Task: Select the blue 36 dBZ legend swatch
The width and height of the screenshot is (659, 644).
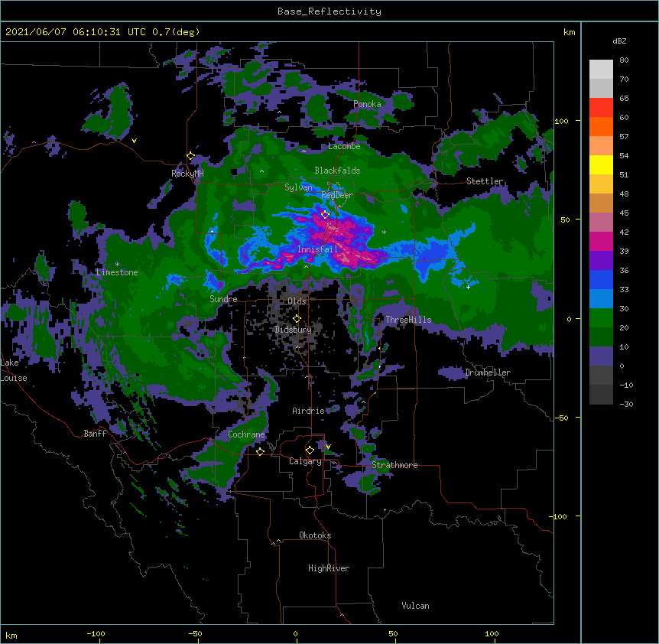Action: click(601, 279)
